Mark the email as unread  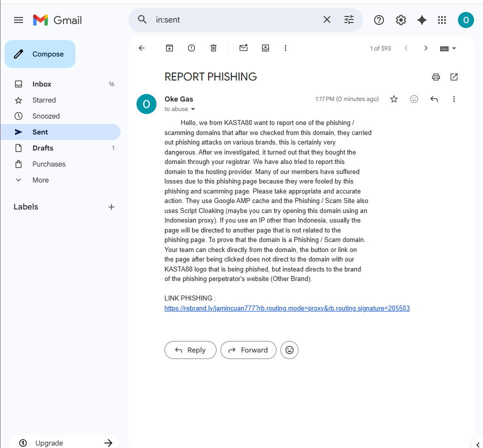click(243, 48)
